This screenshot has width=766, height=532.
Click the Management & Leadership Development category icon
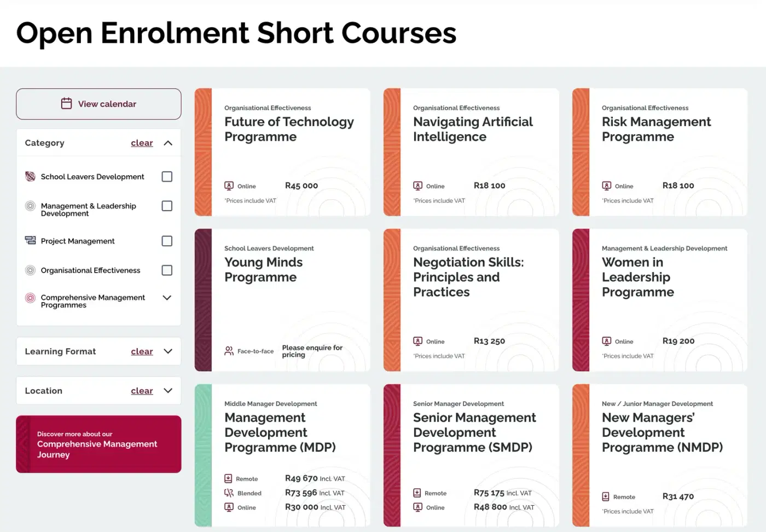click(x=31, y=206)
